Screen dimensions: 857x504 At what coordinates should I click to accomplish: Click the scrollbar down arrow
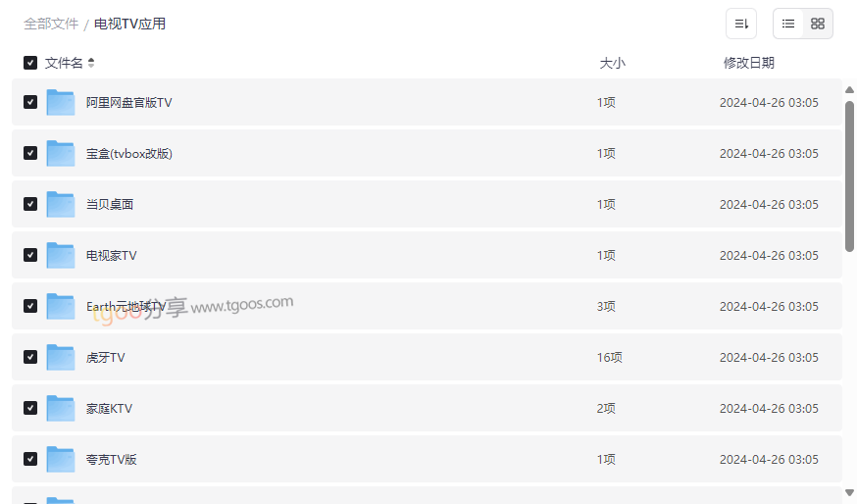[x=849, y=493]
